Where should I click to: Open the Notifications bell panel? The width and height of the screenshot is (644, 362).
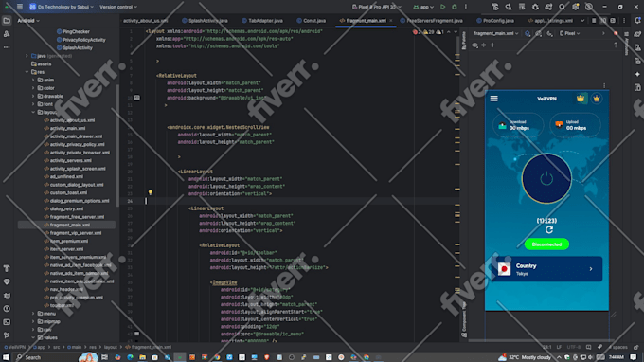tap(637, 21)
